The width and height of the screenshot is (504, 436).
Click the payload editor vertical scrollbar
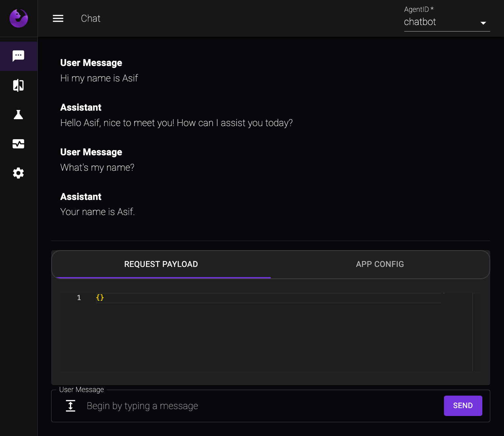[476, 332]
